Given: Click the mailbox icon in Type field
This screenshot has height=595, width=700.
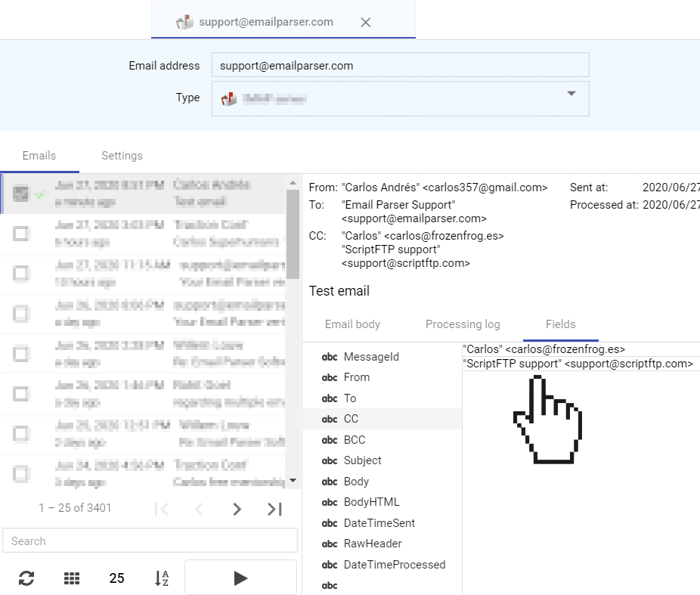Looking at the screenshot, I should (x=229, y=98).
